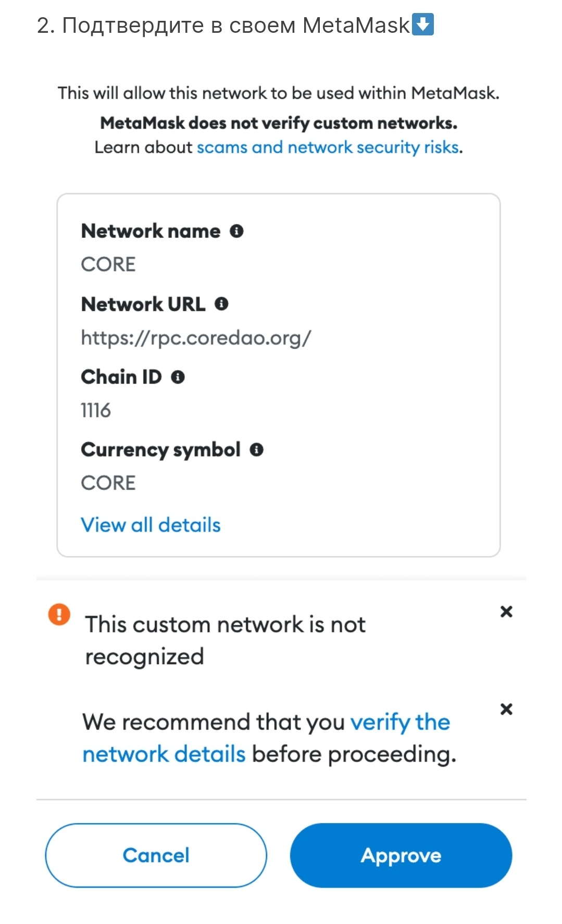Click the rpc.coredao.org network URL value
The image size is (562, 924).
point(196,338)
